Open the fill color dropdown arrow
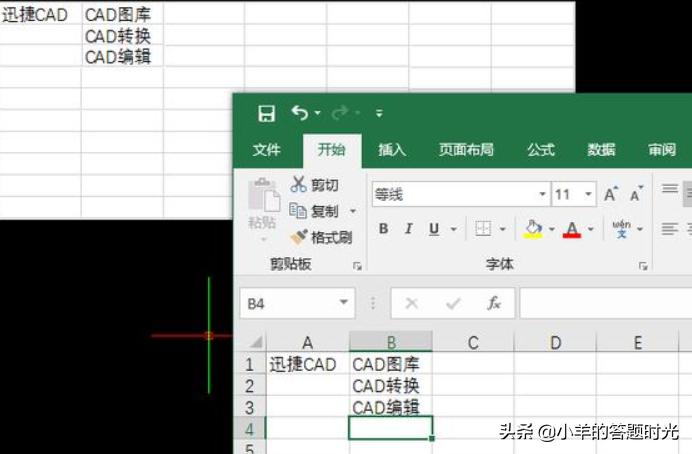The width and height of the screenshot is (692, 454). [552, 229]
